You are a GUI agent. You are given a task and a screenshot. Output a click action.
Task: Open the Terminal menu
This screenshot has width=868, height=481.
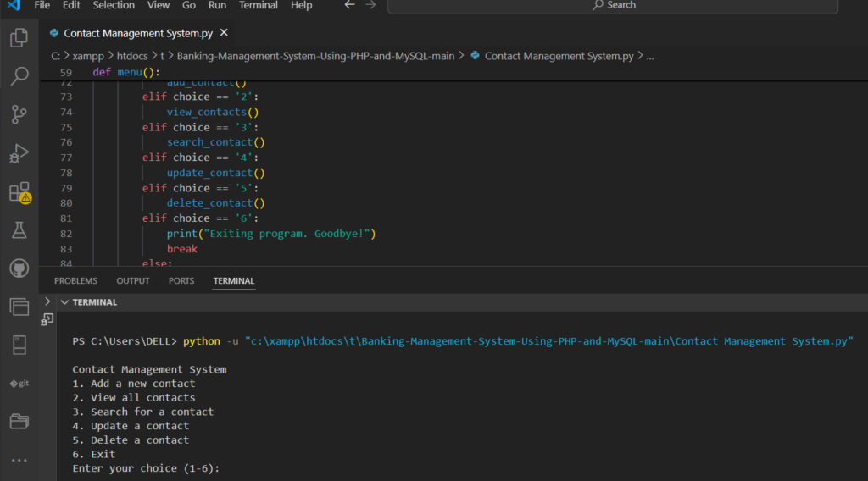click(x=259, y=5)
